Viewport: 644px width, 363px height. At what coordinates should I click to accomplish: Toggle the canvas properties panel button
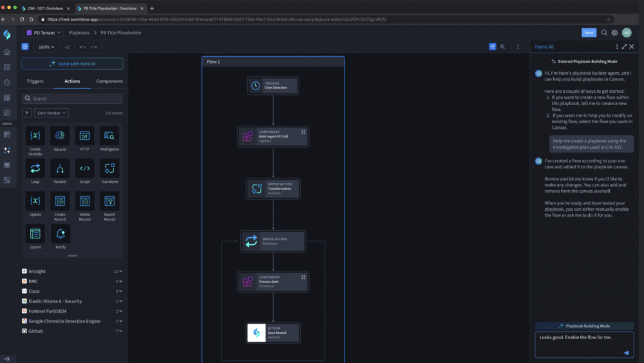pyautogui.click(x=493, y=47)
